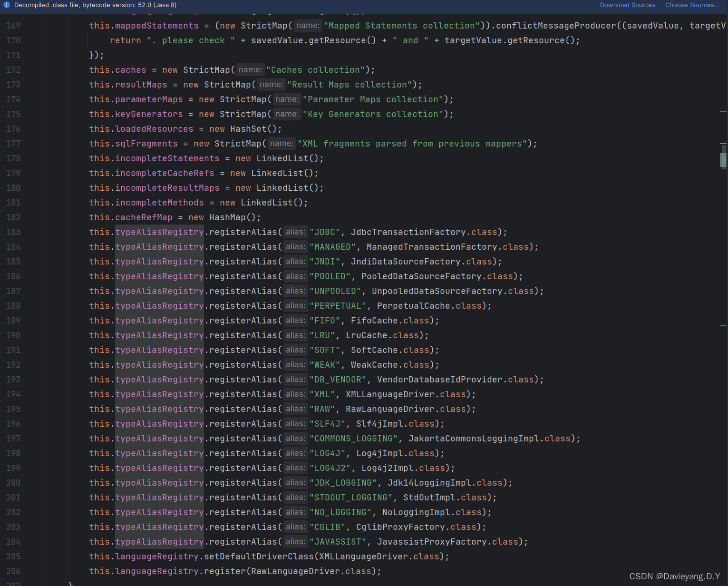The height and width of the screenshot is (586, 728).
Task: Click the "JDBC" alias string
Action: click(325, 232)
